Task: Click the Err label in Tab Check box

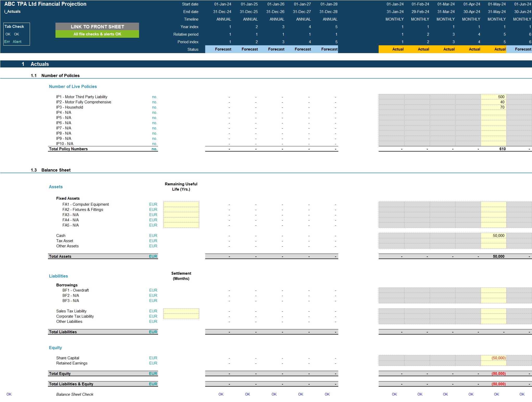Action: point(7,42)
